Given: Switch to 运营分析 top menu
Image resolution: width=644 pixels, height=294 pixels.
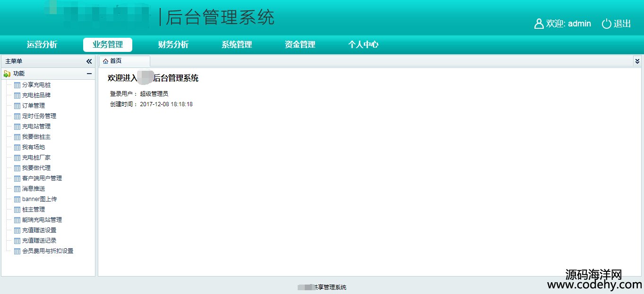Looking at the screenshot, I should click(x=42, y=45).
